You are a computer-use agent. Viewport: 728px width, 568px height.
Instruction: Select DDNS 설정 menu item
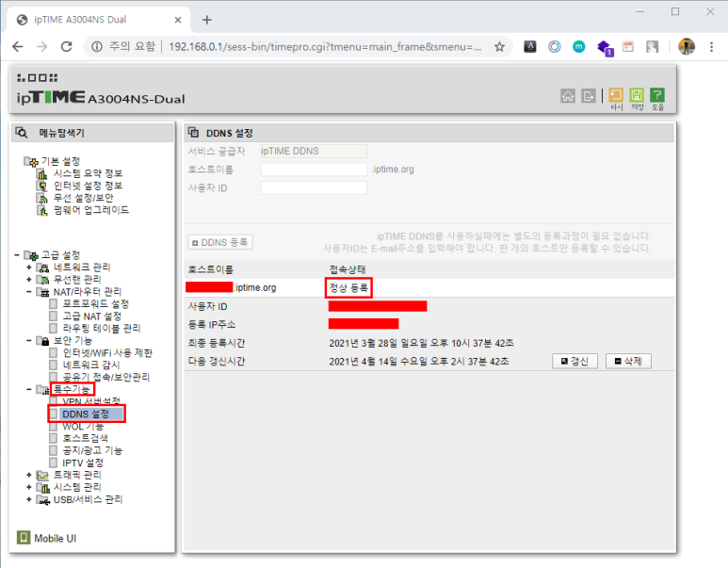[86, 414]
